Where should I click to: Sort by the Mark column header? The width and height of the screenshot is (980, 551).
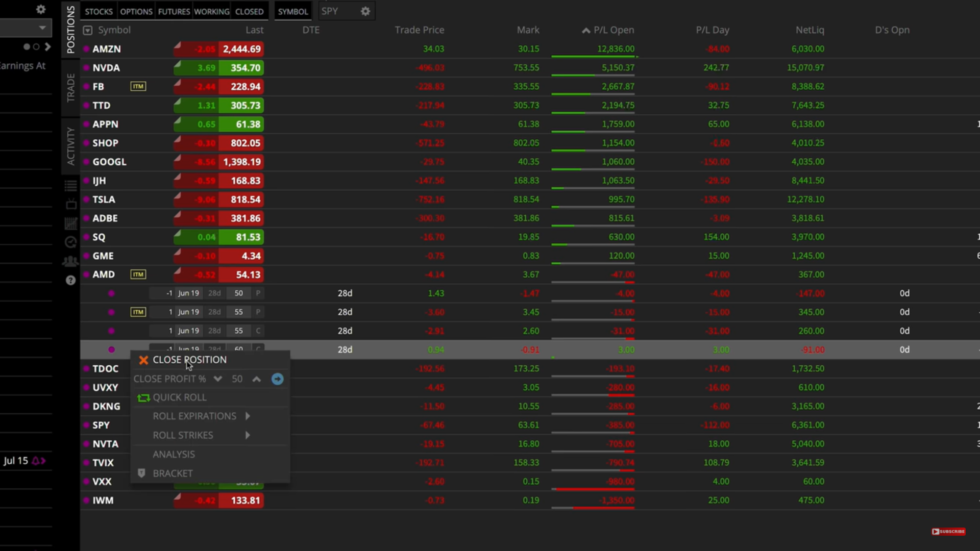[x=528, y=31]
